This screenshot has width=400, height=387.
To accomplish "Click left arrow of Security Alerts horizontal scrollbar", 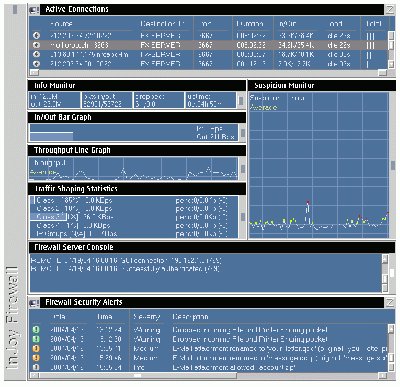I will (34, 375).
